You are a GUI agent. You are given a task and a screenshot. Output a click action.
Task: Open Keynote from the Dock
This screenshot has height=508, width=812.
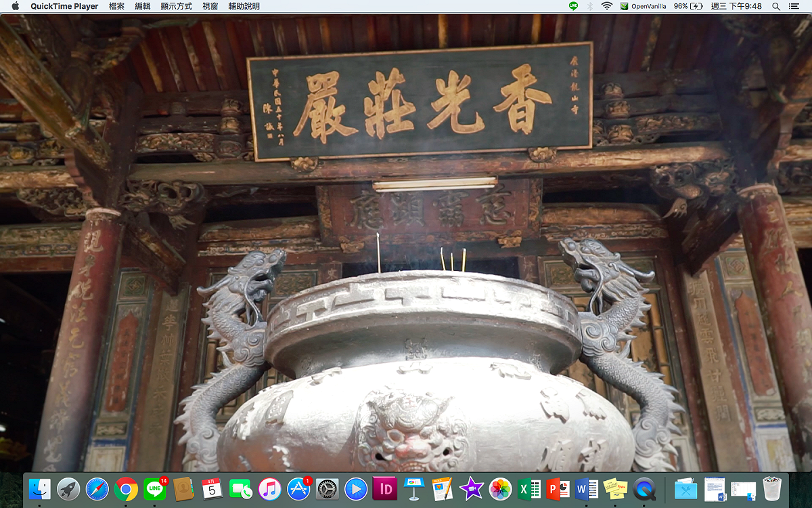(413, 488)
